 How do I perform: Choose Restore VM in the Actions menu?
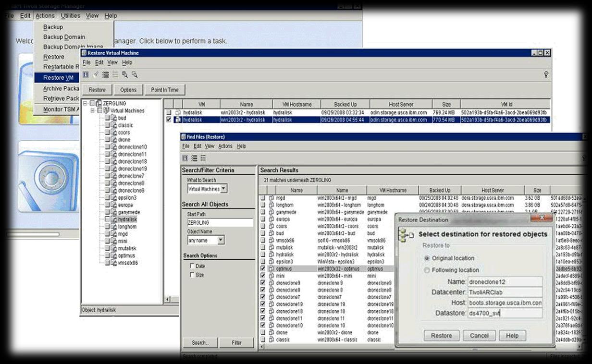58,78
